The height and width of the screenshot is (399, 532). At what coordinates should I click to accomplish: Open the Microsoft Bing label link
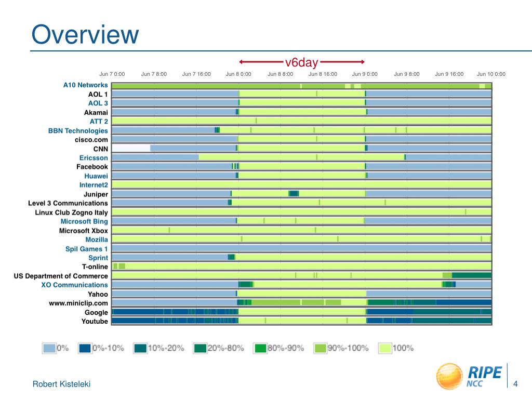tap(84, 221)
